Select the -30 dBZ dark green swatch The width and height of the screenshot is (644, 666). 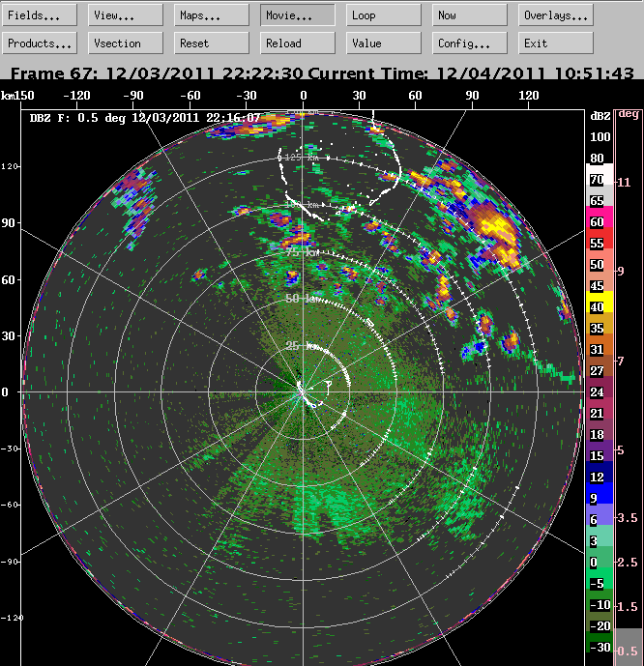[x=600, y=642]
